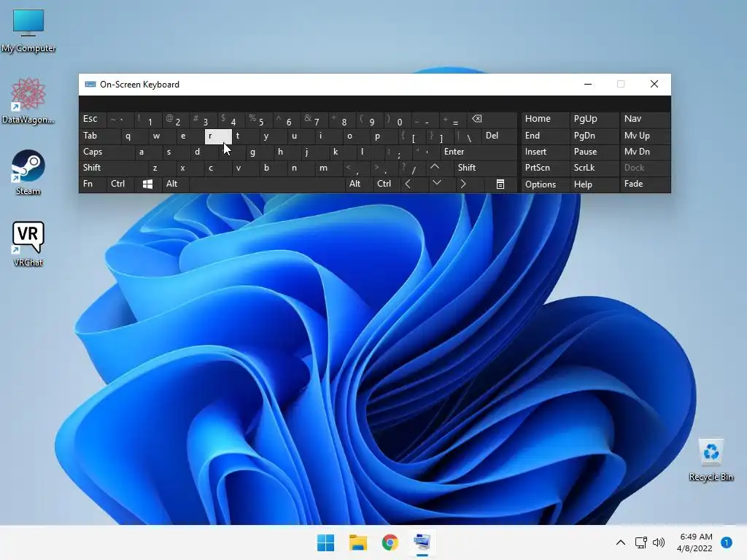
Task: Show hidden icons using the tray chevron
Action: tap(620, 542)
